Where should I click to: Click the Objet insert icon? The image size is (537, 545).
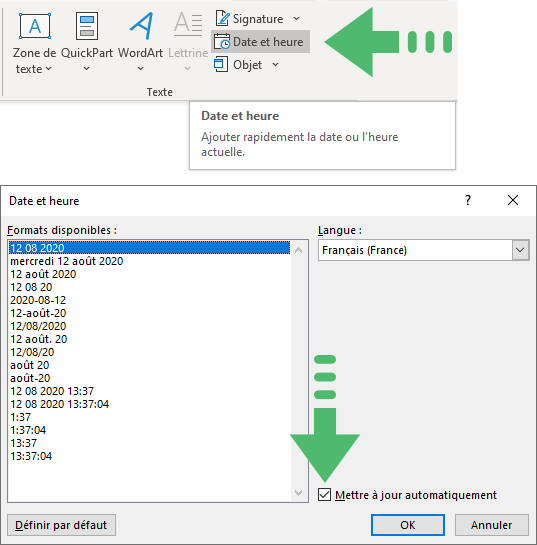tap(221, 64)
